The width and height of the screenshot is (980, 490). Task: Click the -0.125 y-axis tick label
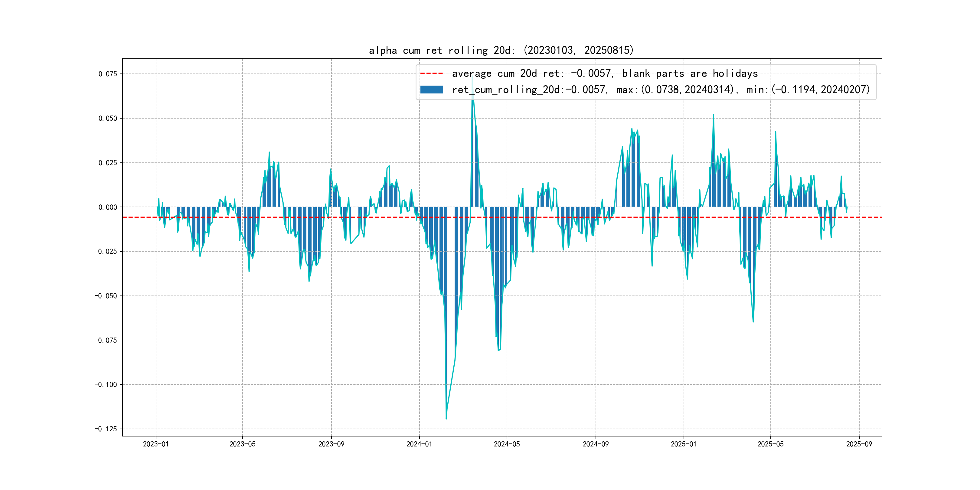(106, 429)
